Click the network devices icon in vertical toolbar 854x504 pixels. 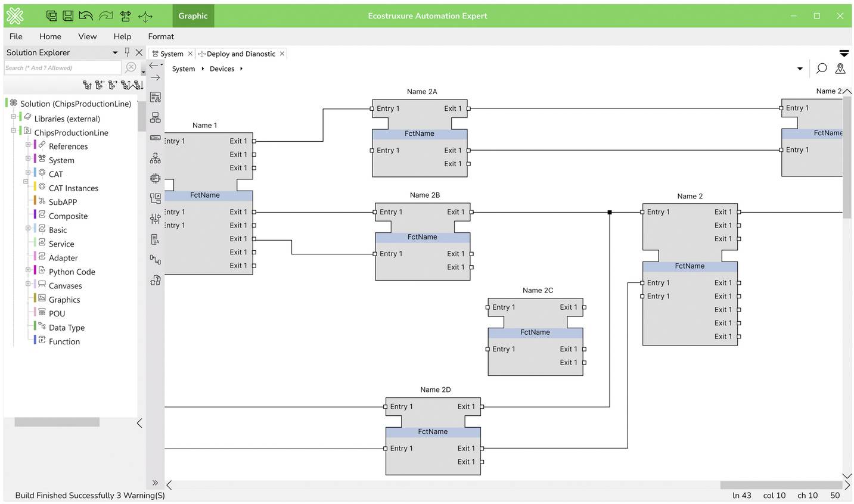[x=155, y=117]
